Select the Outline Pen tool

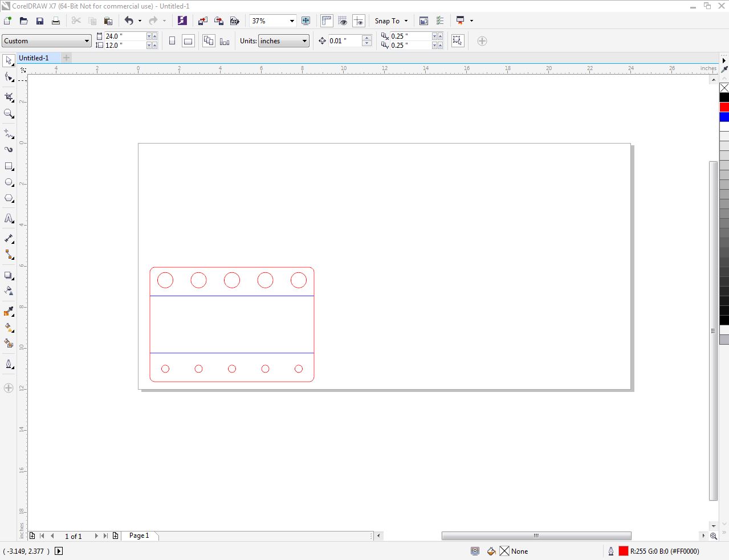coord(9,364)
